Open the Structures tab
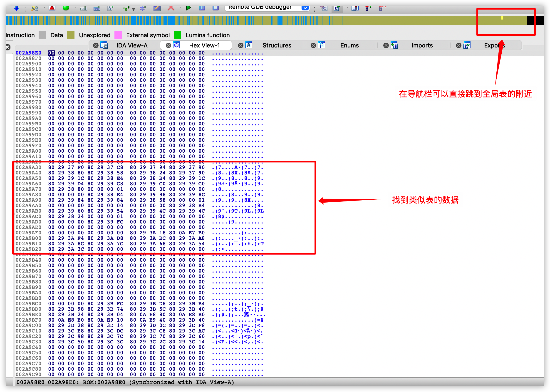The height and width of the screenshot is (392, 550). click(277, 45)
